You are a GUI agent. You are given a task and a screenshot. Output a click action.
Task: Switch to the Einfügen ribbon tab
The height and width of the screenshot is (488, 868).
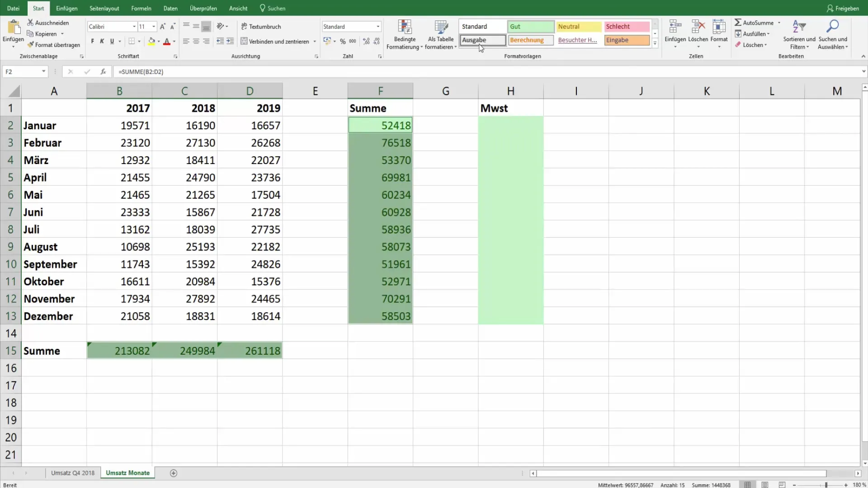tap(66, 8)
